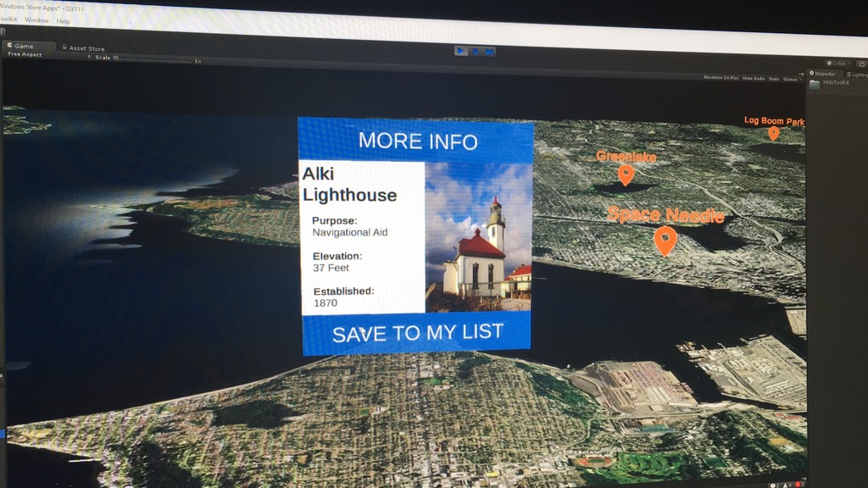This screenshot has height=488, width=868.
Task: Open the Asset Store tab
Action: [x=83, y=48]
